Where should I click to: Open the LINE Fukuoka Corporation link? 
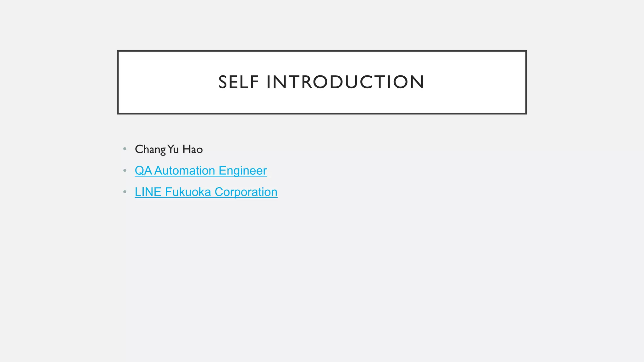[206, 192]
